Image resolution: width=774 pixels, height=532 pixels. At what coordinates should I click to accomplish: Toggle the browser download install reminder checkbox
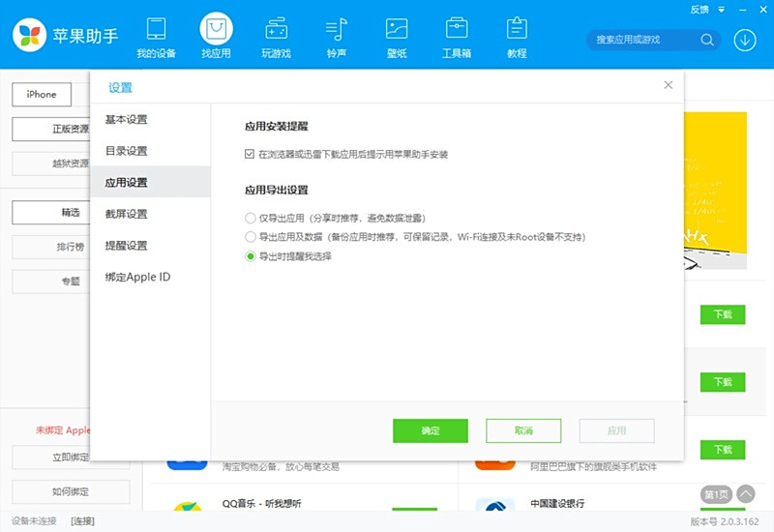pyautogui.click(x=250, y=154)
